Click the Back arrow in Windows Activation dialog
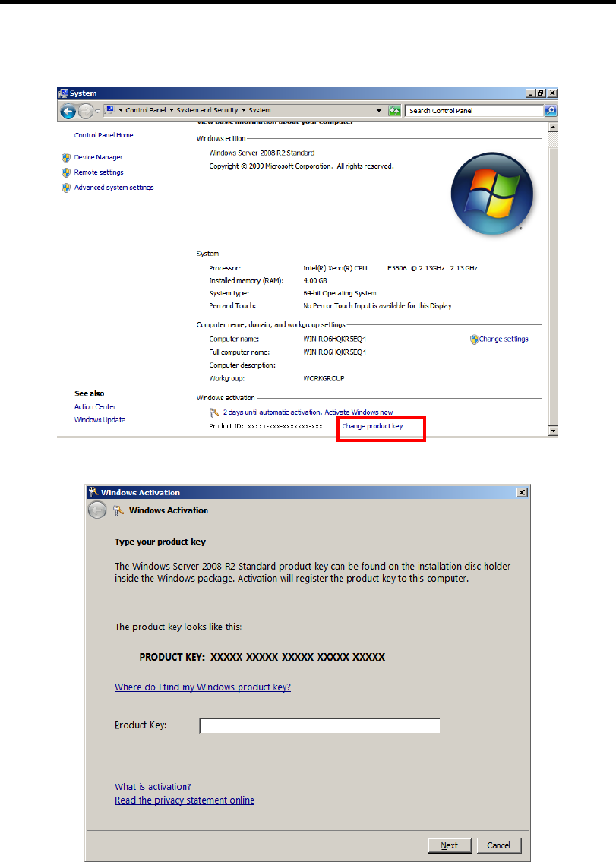The height and width of the screenshot is (862, 616). (96, 510)
